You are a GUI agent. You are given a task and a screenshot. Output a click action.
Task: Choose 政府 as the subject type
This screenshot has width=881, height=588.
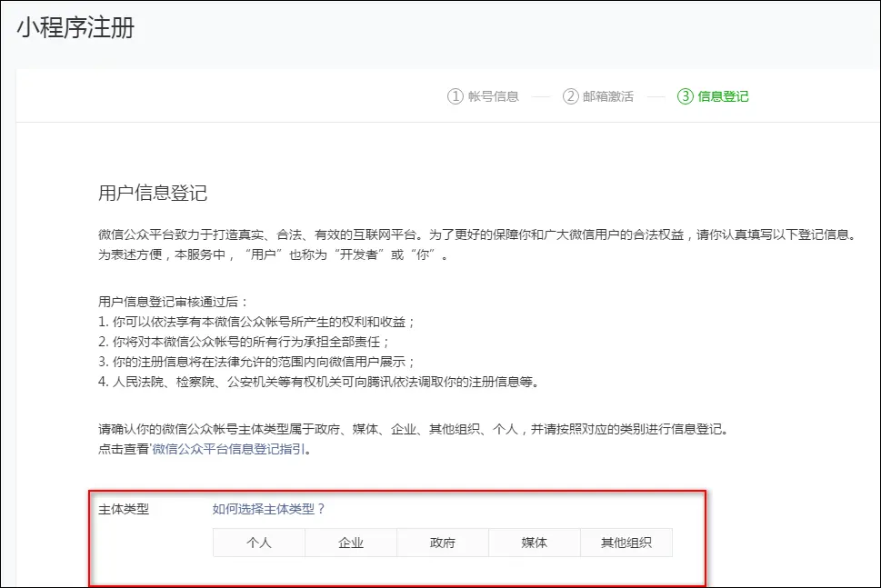443,543
